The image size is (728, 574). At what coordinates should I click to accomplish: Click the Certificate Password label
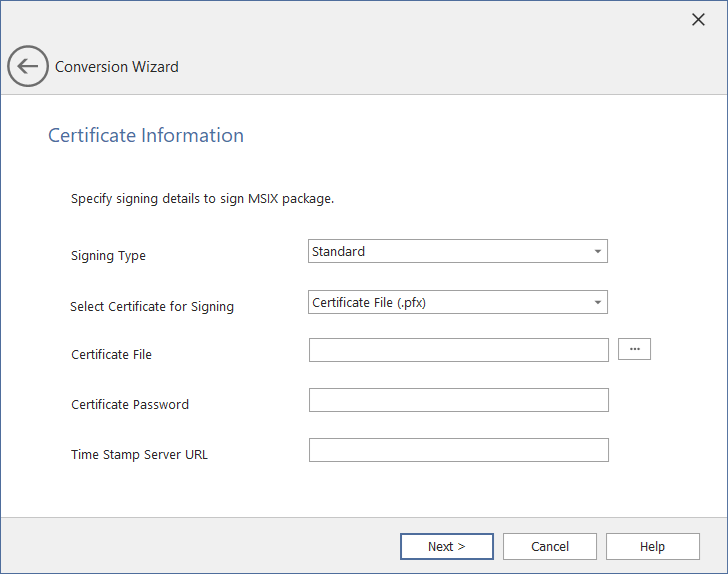(130, 405)
